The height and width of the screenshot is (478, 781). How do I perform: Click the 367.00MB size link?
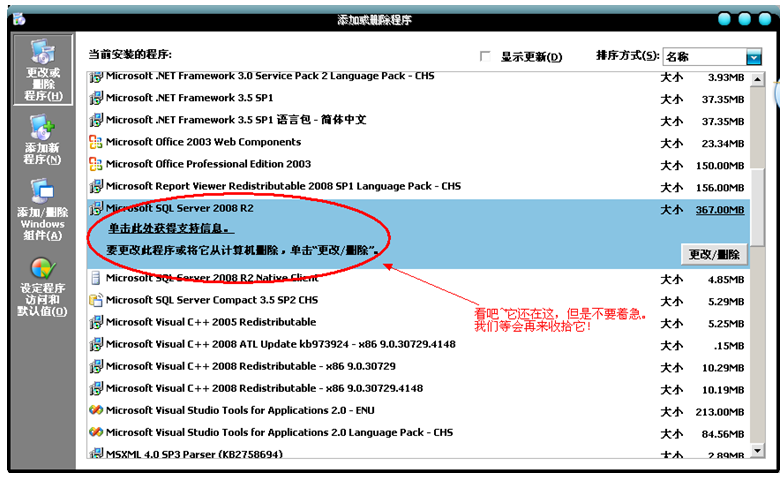tap(720, 210)
